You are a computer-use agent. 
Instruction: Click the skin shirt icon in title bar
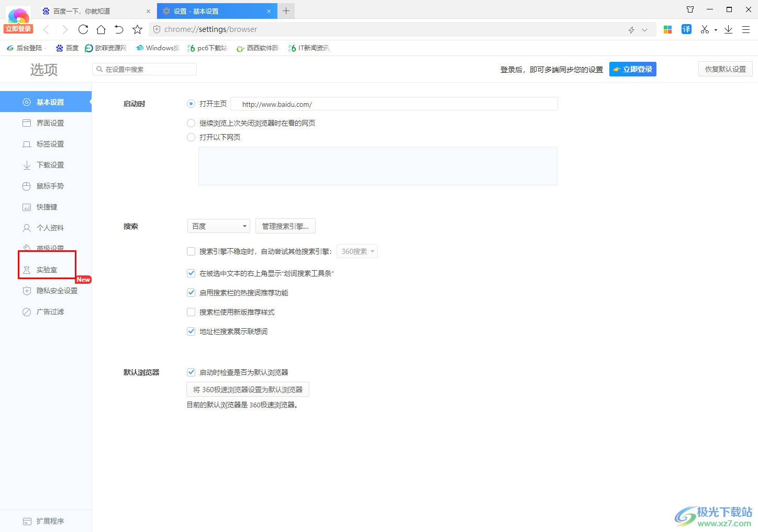690,9
